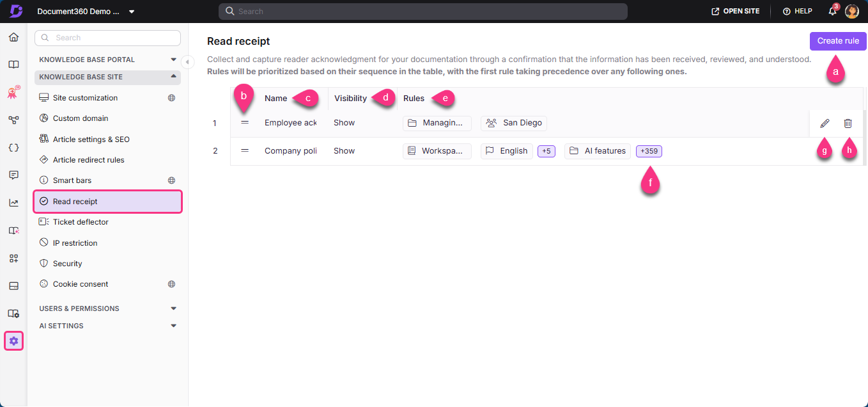Image resolution: width=868 pixels, height=407 pixels.
Task: Open the API documentation icon
Action: tap(13, 147)
